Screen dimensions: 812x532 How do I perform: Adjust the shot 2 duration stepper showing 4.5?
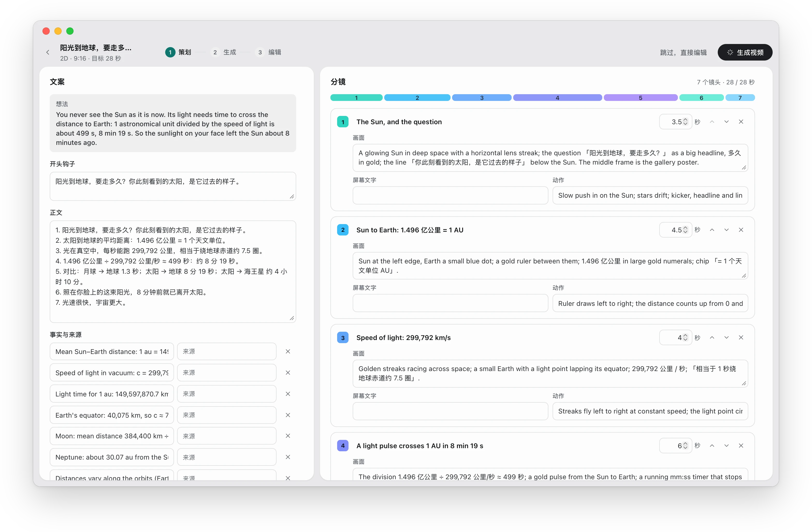[685, 230]
